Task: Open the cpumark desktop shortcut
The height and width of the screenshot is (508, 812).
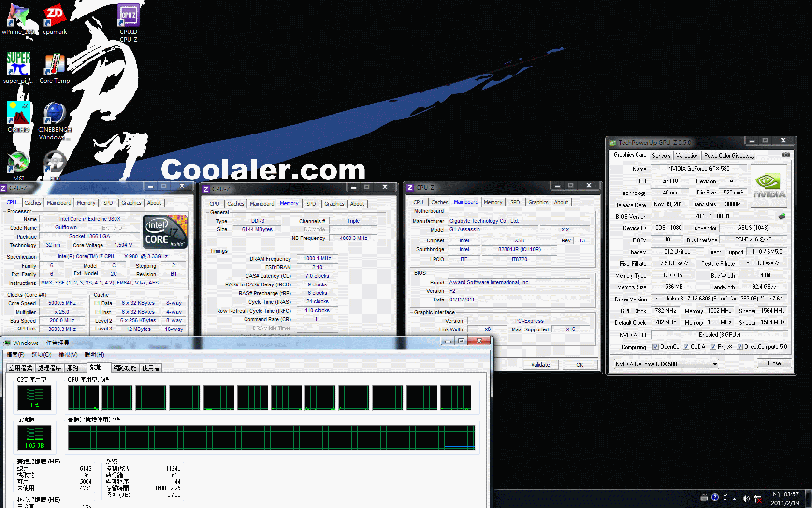Action: point(55,19)
